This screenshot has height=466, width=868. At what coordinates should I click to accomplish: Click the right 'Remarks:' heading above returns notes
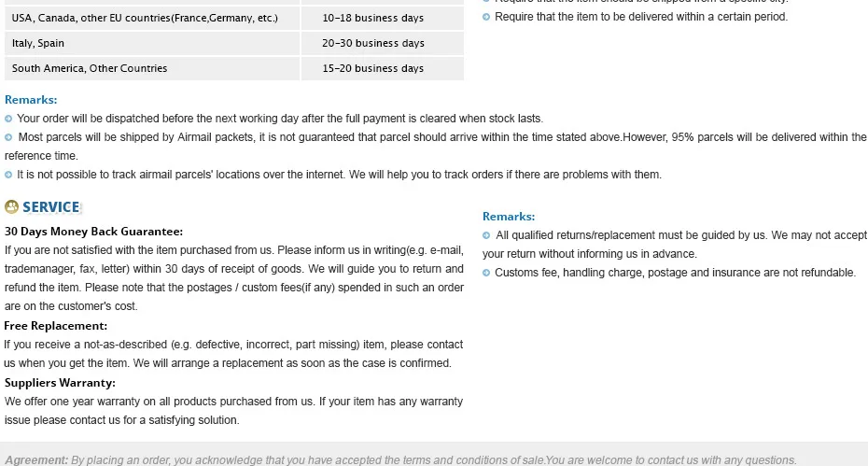pyautogui.click(x=508, y=217)
